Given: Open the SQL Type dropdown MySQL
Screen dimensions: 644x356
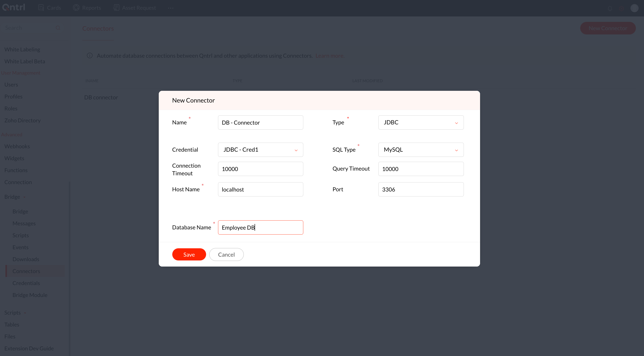Looking at the screenshot, I should pos(421,150).
